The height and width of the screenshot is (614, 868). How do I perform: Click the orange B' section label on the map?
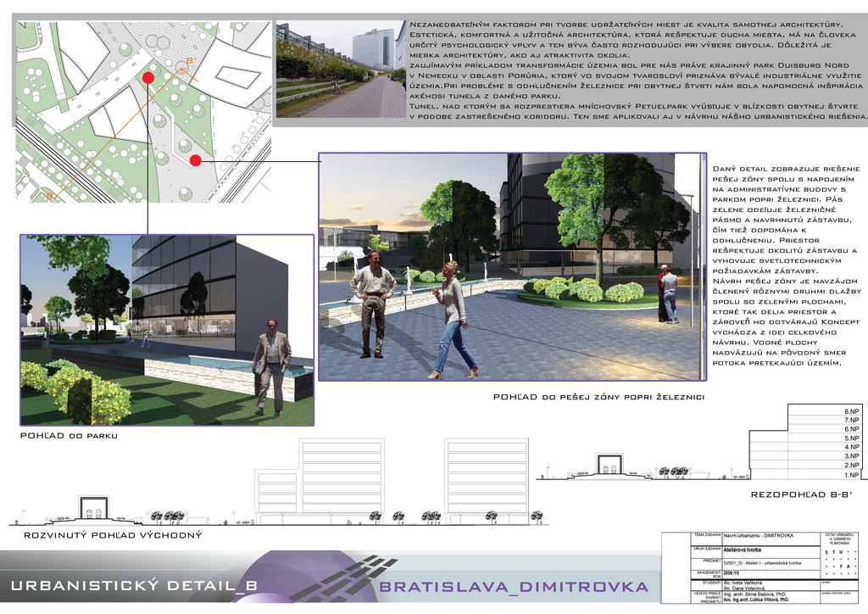[x=191, y=61]
